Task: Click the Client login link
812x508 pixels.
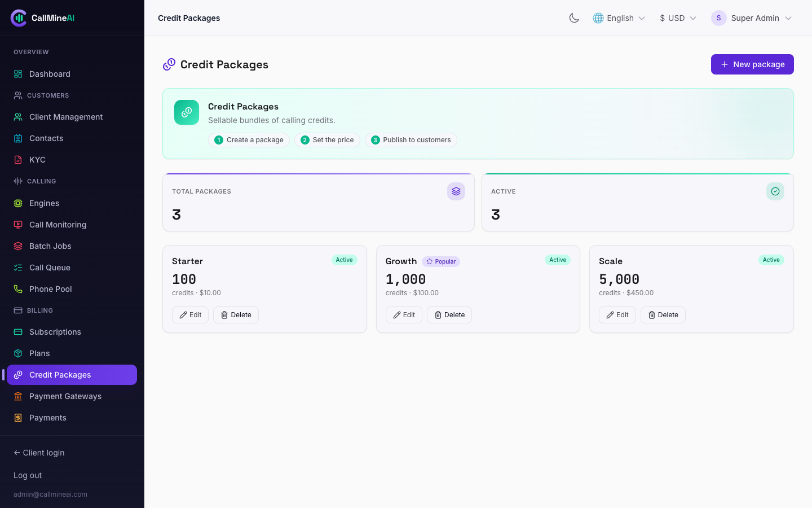Action: tap(39, 453)
